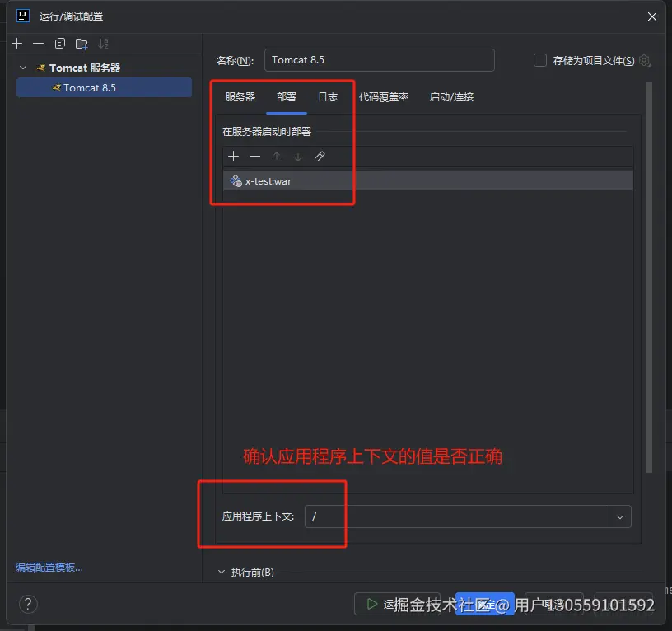Switch to the 启动/连接 tab
Viewport: 672px width, 631px height.
(451, 97)
